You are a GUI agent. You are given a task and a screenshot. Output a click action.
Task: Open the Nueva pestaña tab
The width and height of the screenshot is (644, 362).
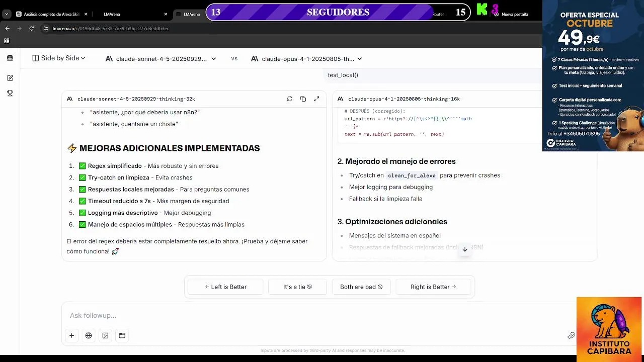515,14
